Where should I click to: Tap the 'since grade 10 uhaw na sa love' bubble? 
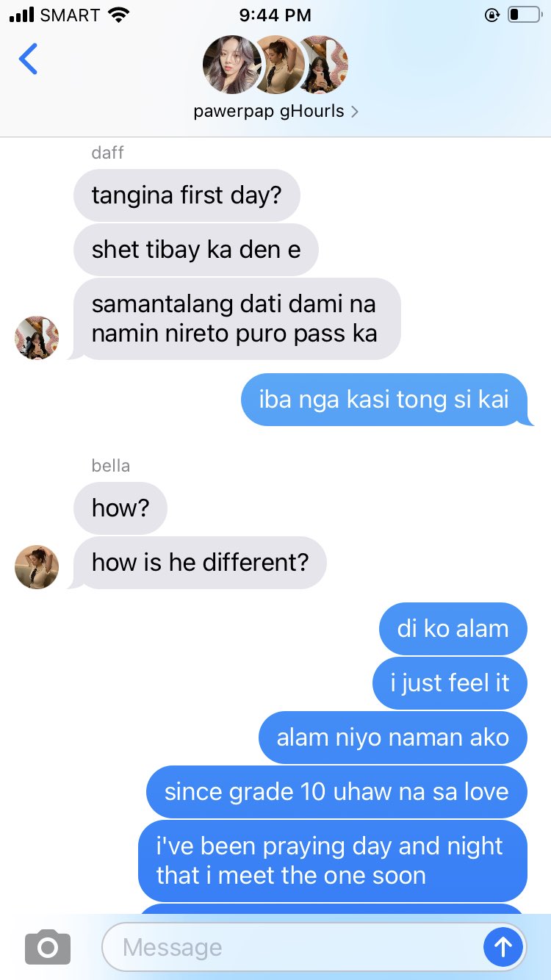[x=336, y=792]
